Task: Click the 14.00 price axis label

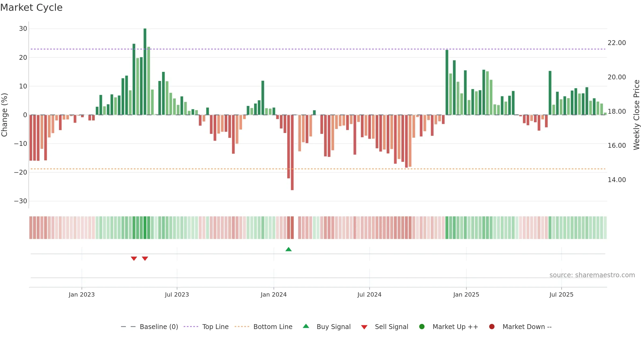Action: pyautogui.click(x=617, y=180)
